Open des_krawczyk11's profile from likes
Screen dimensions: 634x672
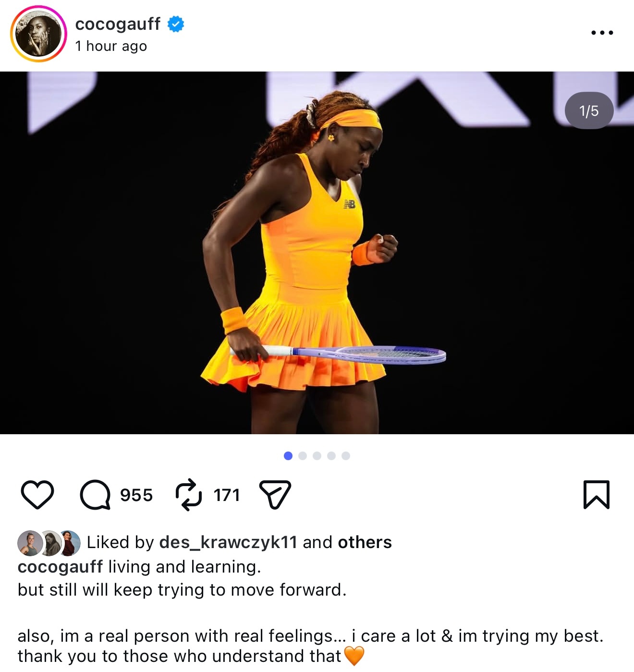click(228, 542)
